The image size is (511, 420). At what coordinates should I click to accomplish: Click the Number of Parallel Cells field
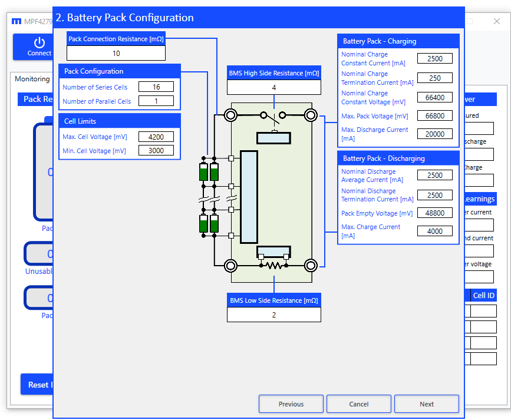pyautogui.click(x=156, y=101)
